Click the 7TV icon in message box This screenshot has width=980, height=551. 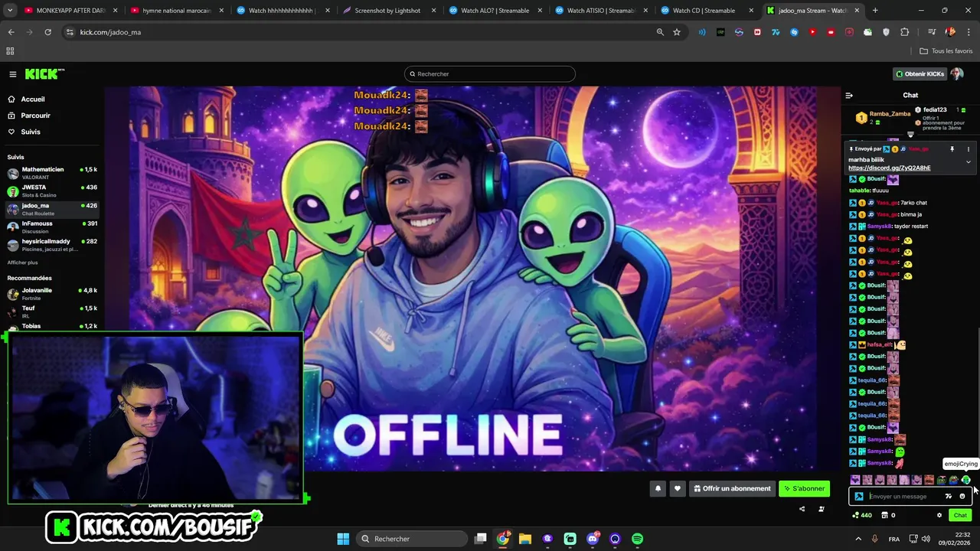949,496
